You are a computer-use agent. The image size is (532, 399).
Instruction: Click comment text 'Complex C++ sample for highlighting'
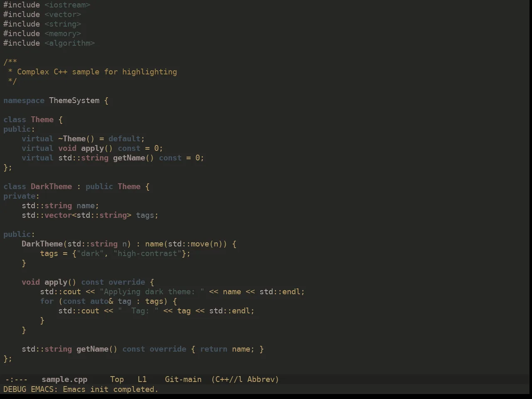point(97,72)
